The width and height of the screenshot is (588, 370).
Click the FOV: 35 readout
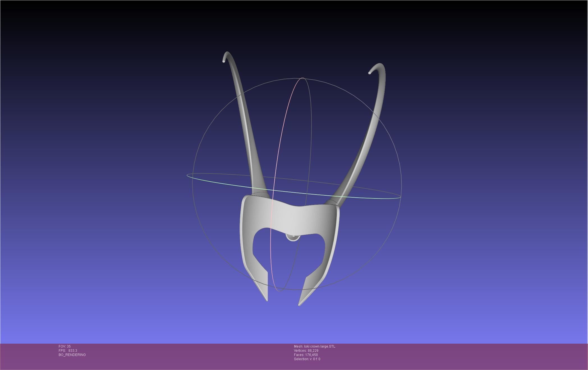pyautogui.click(x=65, y=346)
